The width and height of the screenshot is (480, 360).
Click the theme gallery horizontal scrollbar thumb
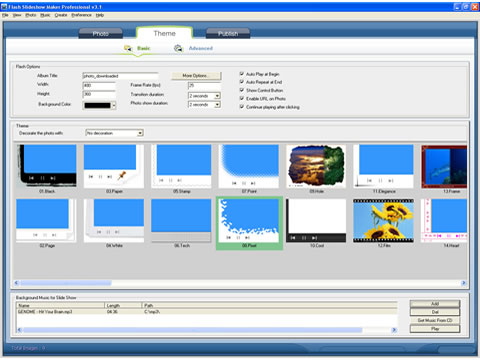[x=66, y=283]
